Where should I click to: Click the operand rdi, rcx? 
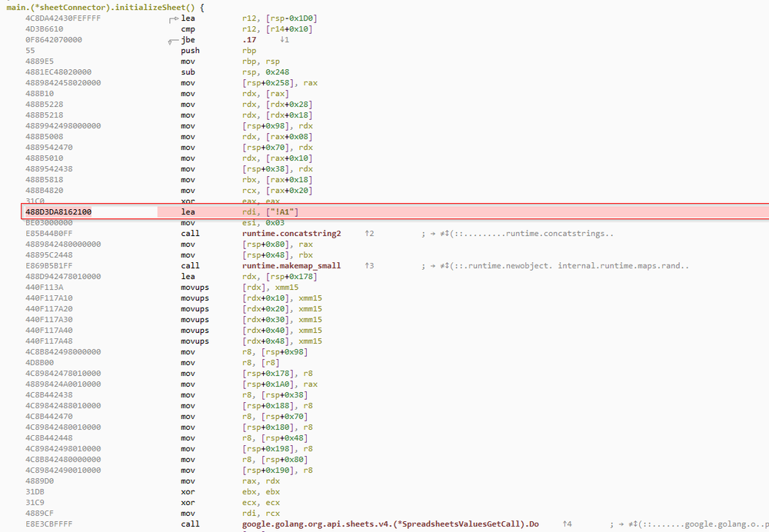(x=261, y=514)
